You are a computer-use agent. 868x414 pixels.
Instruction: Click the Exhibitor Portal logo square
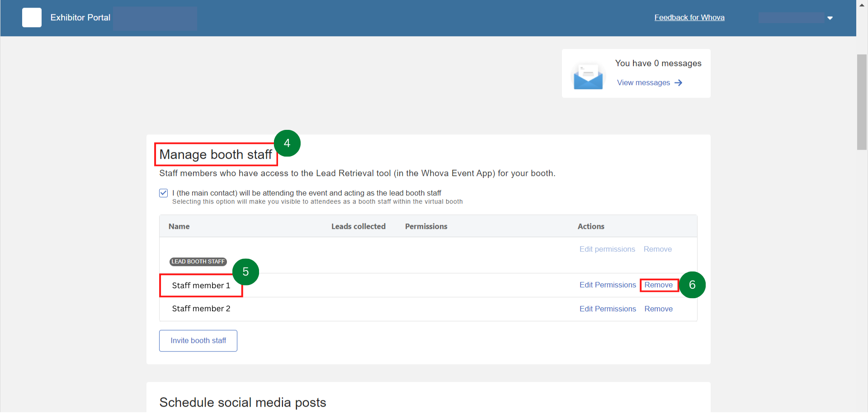(x=32, y=17)
